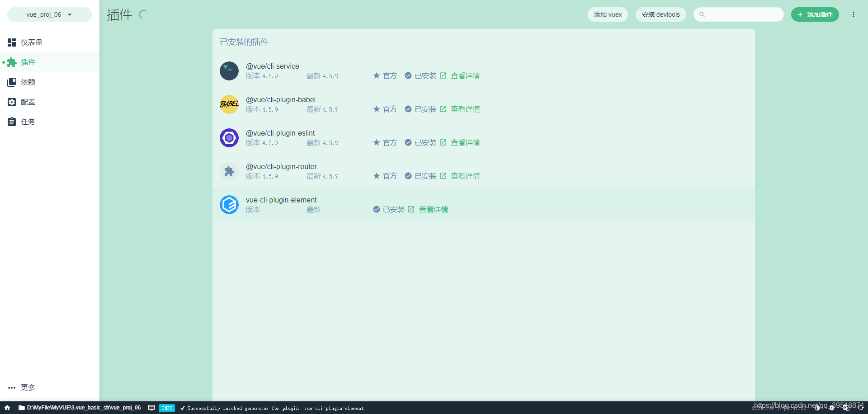Select the 插件 plugins menu item
Screen dimensions: 868x414
tap(50, 62)
